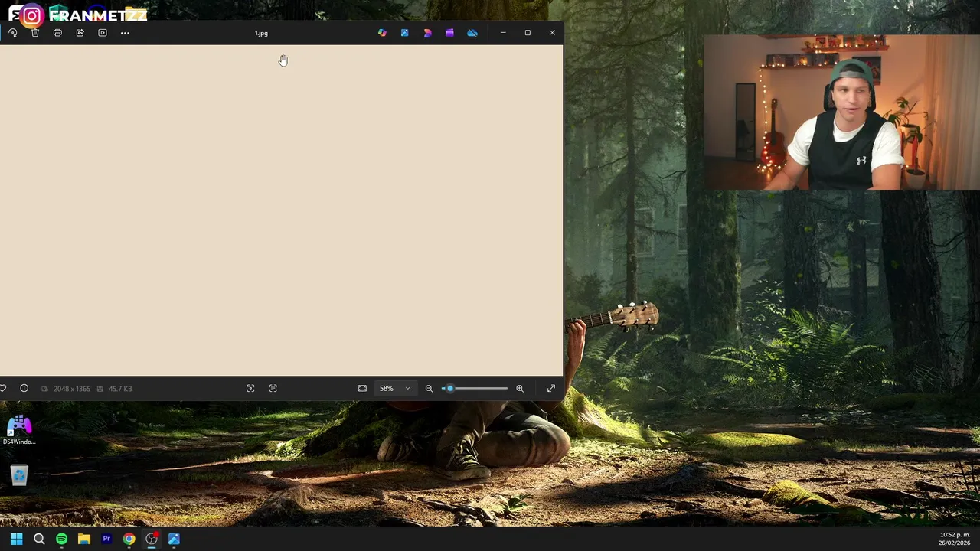Click the 2048 x 1365 dimensions text
The width and height of the screenshot is (980, 551).
[x=71, y=389]
